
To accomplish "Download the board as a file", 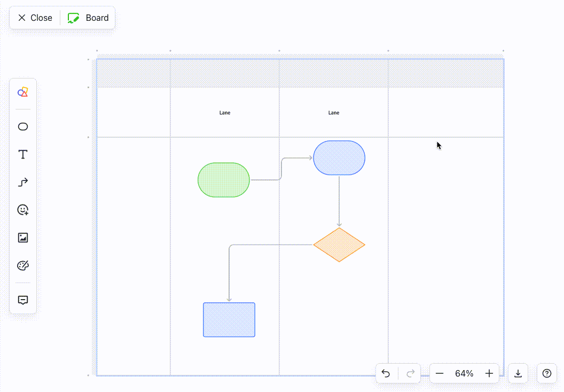I will tap(518, 373).
